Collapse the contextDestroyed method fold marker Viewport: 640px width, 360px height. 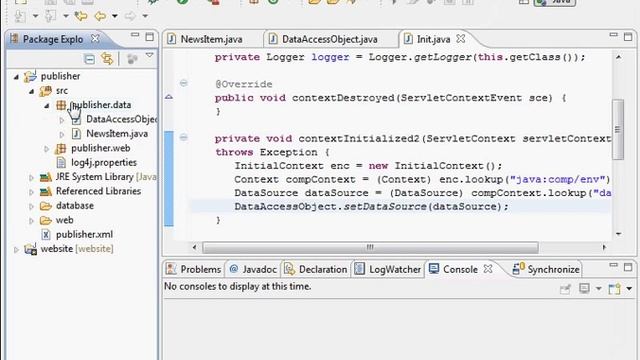point(184,83)
